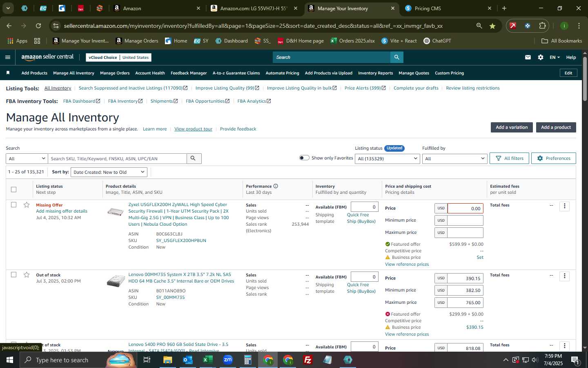This screenshot has height=368, width=588.
Task: Open the Calculator app in the taskbar
Action: tap(248, 360)
